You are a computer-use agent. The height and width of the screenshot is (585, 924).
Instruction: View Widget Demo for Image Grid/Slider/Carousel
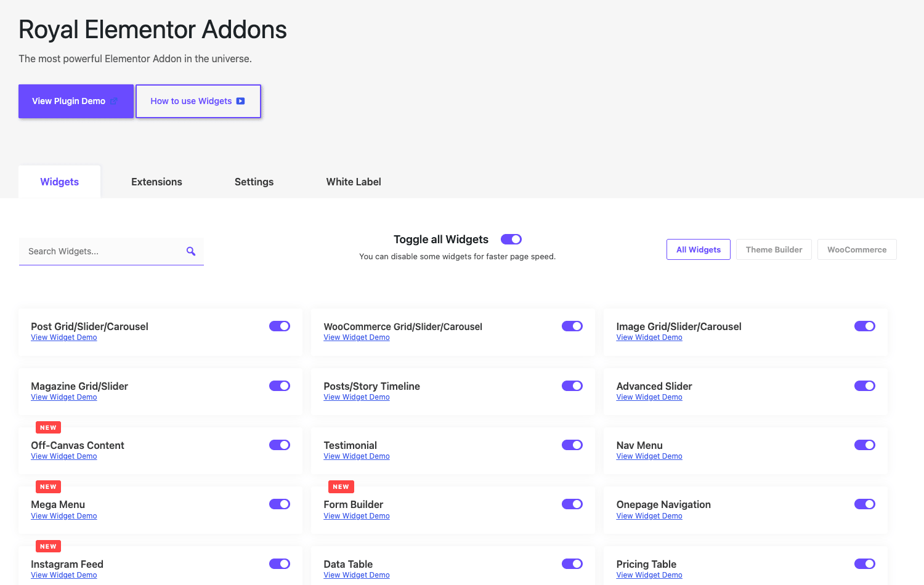(x=649, y=337)
